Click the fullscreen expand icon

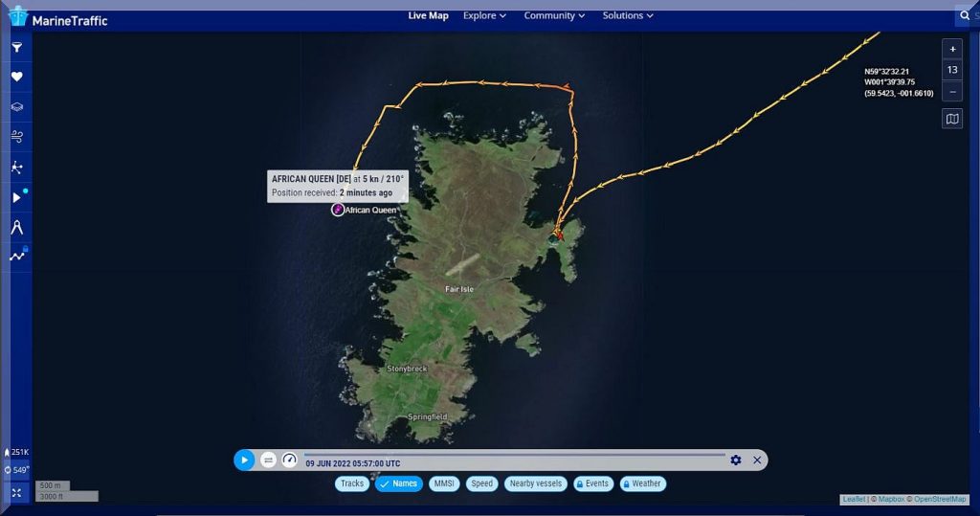[16, 492]
